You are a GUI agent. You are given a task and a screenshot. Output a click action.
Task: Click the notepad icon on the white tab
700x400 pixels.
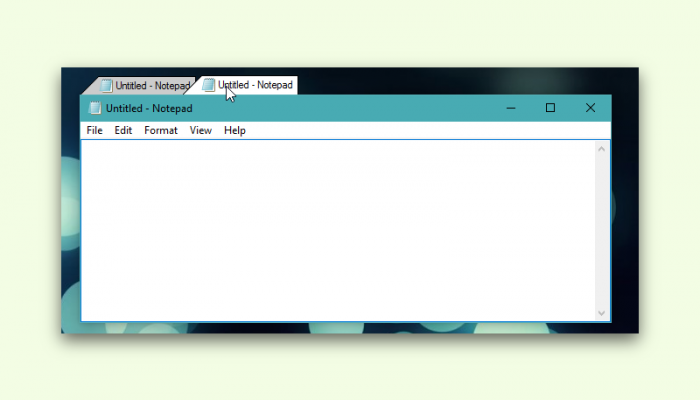[208, 85]
